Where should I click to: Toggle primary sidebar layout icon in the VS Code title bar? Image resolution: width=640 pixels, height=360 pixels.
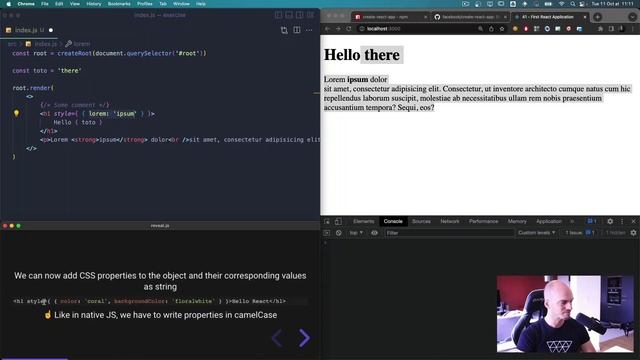click(x=278, y=15)
